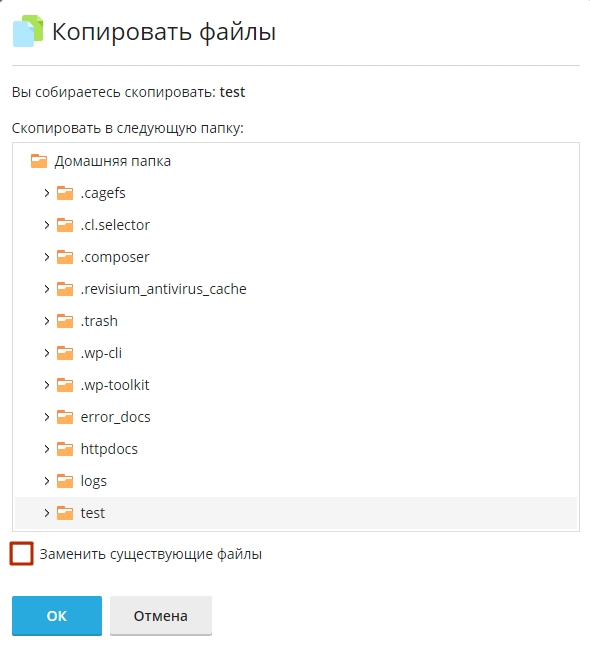Expand the error_docs folder chevron

click(47, 417)
